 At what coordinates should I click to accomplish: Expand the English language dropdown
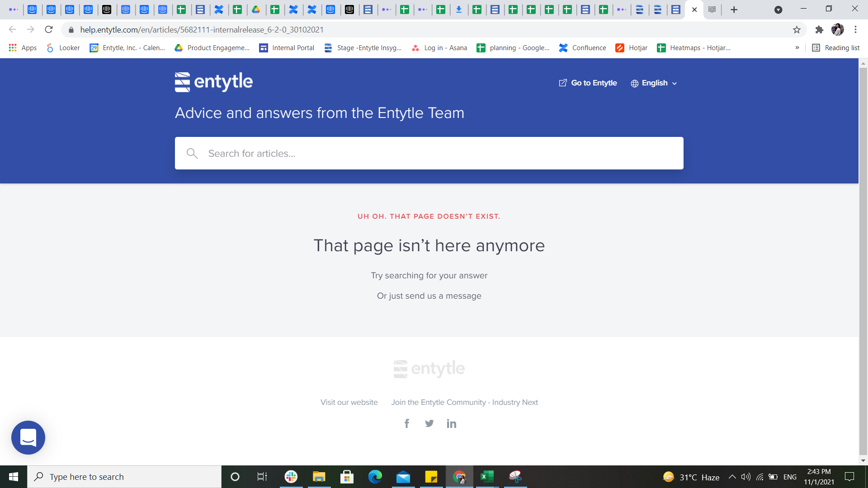[654, 83]
